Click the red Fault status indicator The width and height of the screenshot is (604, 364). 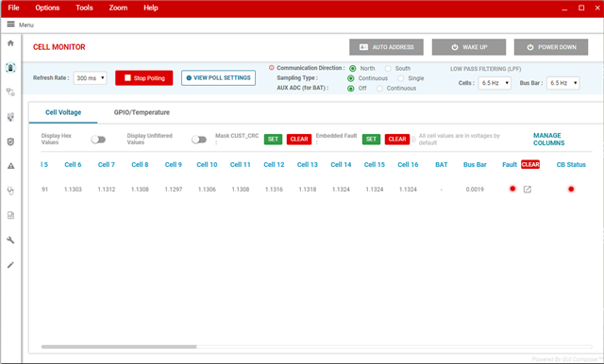tap(512, 189)
